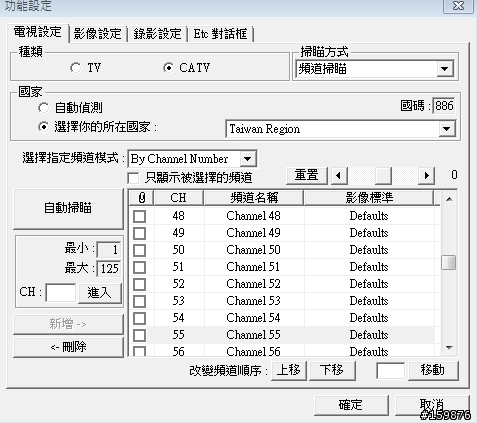Close the 功能設定 dialog window
The height and width of the screenshot is (423, 477).
[458, 6]
